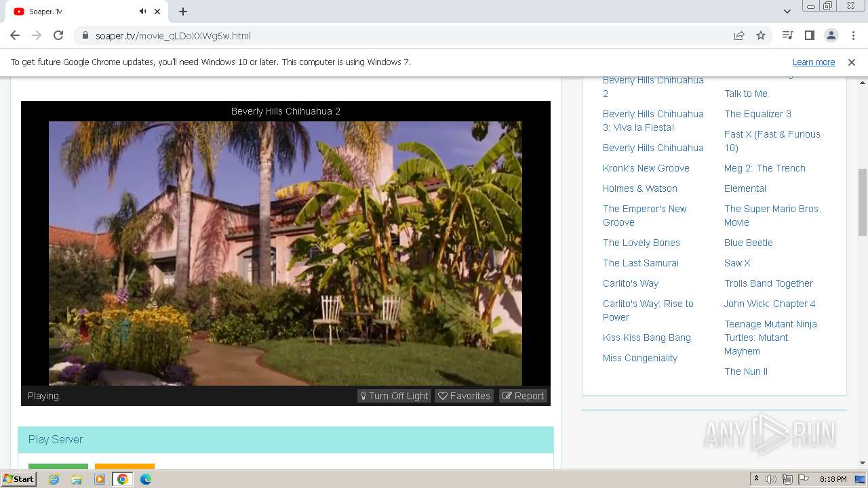Open Beverly Hills Chihuahua 3: Viva la Fiesta! link
Screen dimensions: 868x488
click(x=653, y=121)
